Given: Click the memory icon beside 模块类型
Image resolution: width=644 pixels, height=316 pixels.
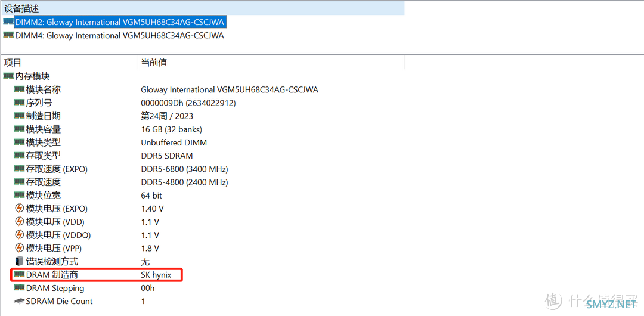Looking at the screenshot, I should pyautogui.click(x=19, y=142).
